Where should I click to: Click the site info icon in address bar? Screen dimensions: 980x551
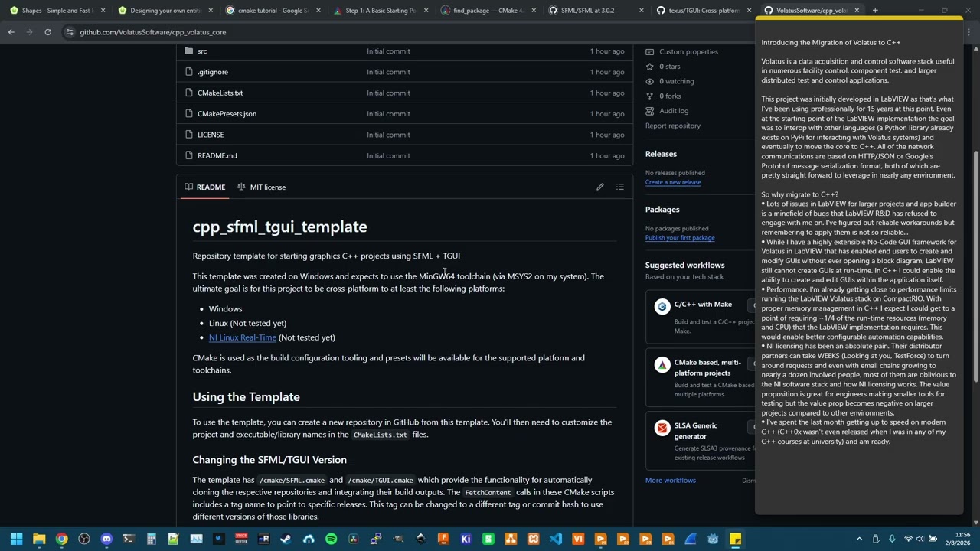click(70, 32)
